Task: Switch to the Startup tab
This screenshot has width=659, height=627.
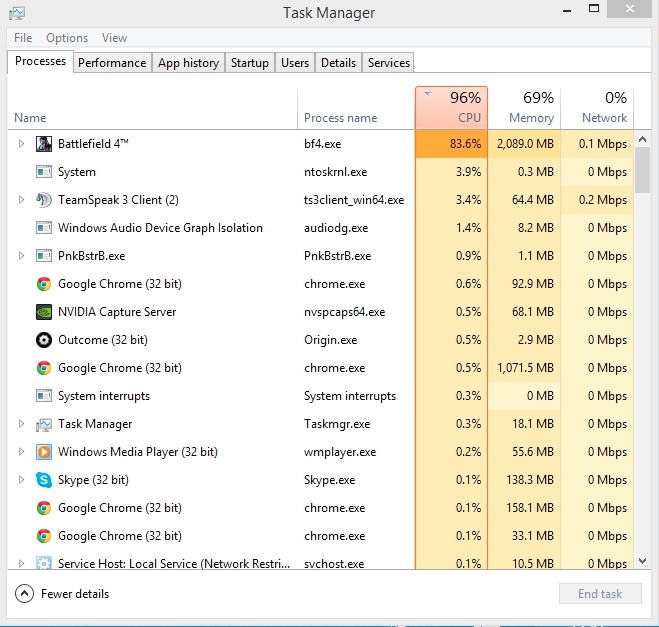Action: (250, 63)
